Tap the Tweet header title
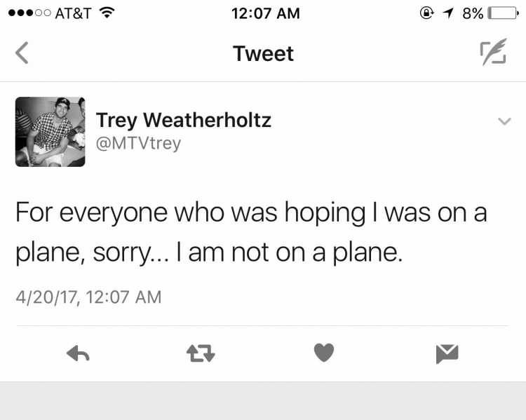This screenshot has height=420, width=526. 263,53
